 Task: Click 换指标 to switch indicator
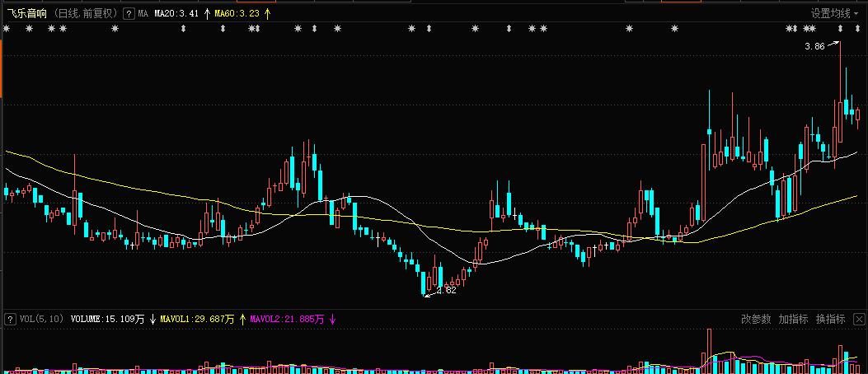coord(830,320)
